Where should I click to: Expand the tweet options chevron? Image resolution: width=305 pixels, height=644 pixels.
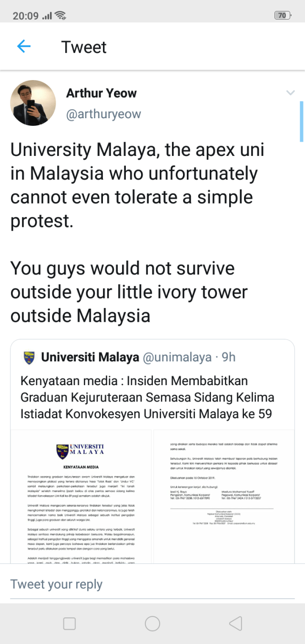click(x=290, y=93)
